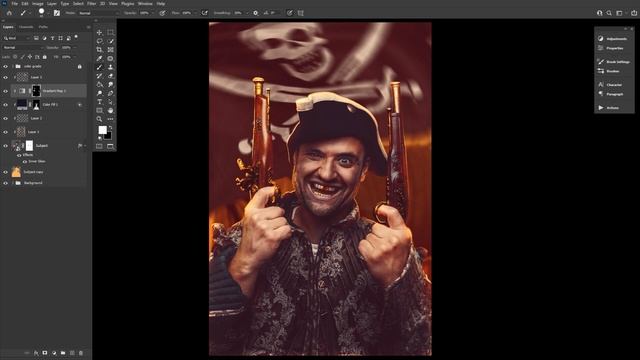Open the Paragraph panel
Image resolution: width=640 pixels, height=360 pixels.
pyautogui.click(x=611, y=94)
